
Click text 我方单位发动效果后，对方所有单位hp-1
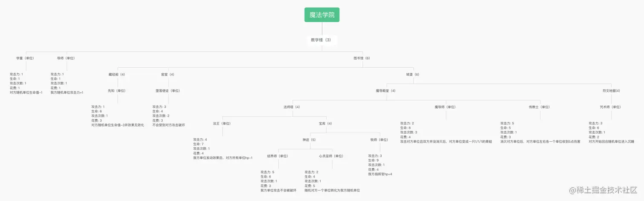pyautogui.click(x=223, y=158)
